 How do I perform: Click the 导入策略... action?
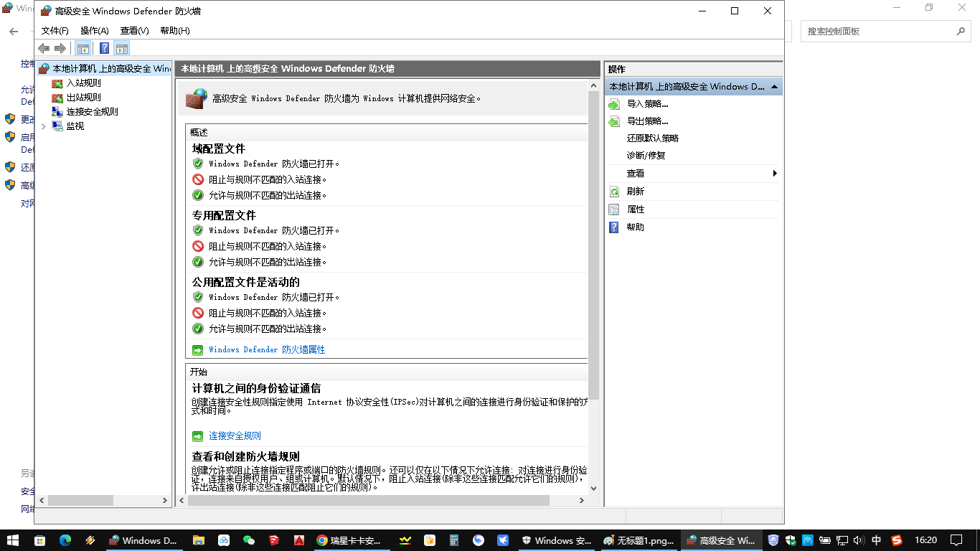tap(647, 104)
